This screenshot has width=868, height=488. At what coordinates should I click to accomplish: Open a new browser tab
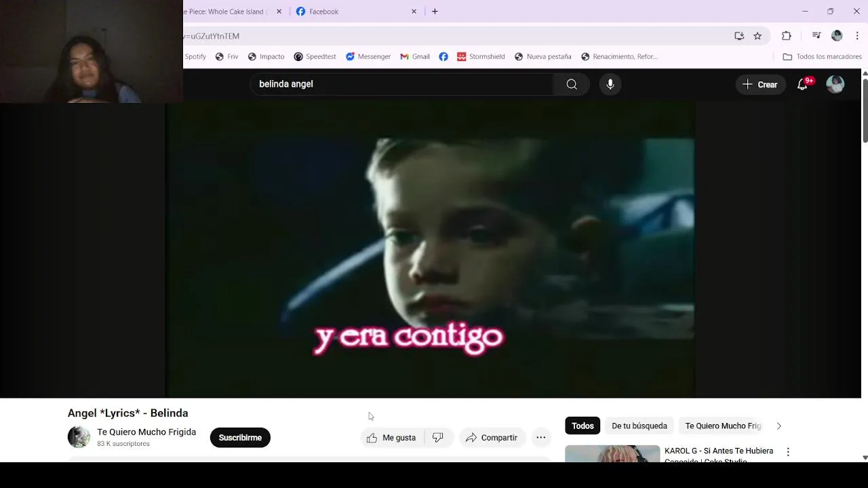[x=435, y=12]
